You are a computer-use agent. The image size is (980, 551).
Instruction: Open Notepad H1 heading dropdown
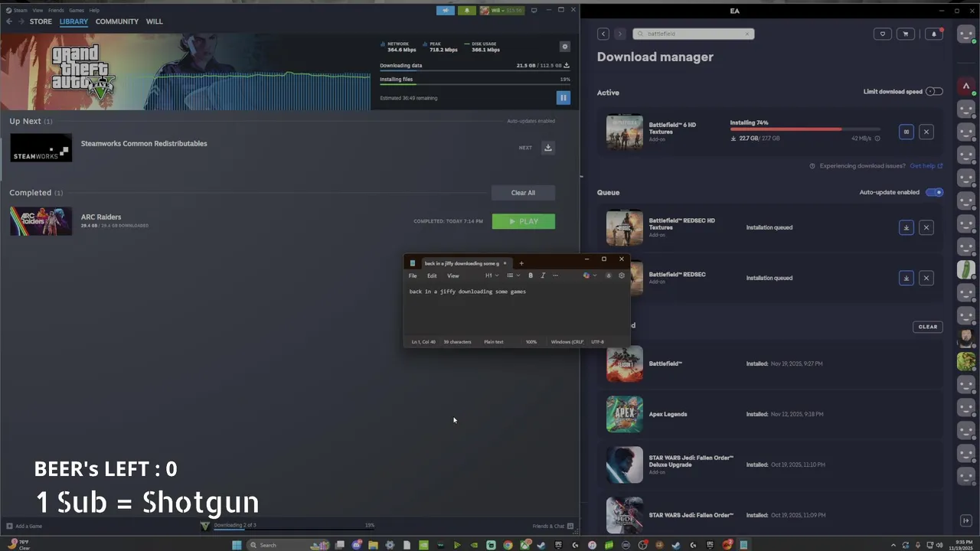point(492,275)
